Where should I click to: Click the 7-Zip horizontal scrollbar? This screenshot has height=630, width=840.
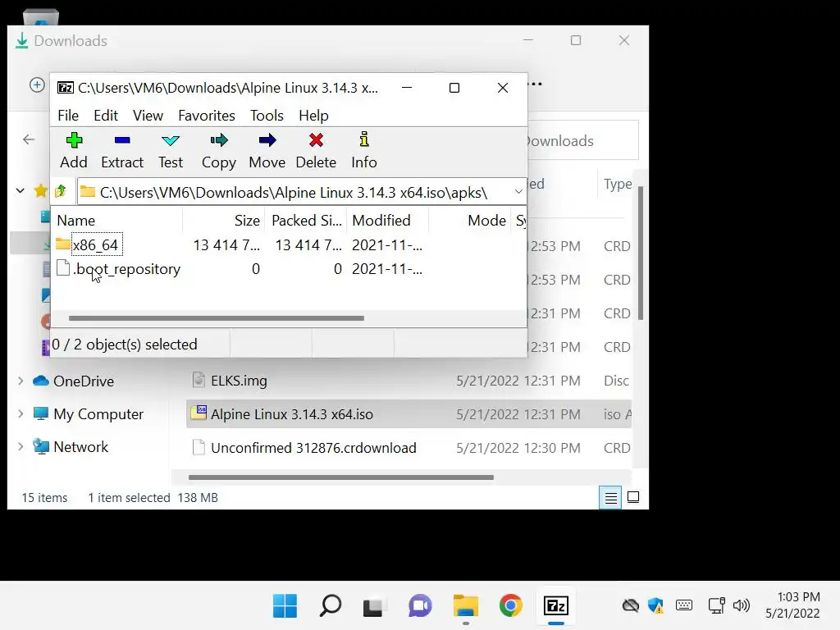coord(217,318)
